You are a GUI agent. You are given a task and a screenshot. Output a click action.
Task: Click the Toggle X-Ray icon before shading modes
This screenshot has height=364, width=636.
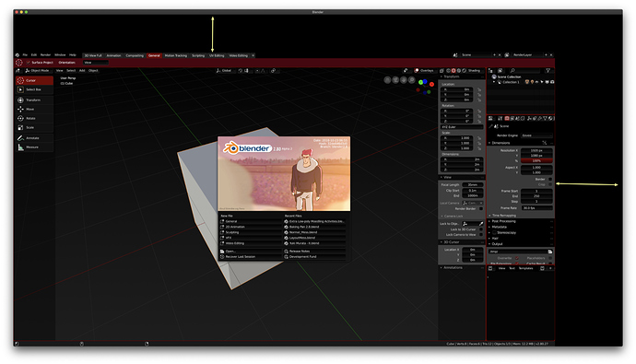[442, 71]
